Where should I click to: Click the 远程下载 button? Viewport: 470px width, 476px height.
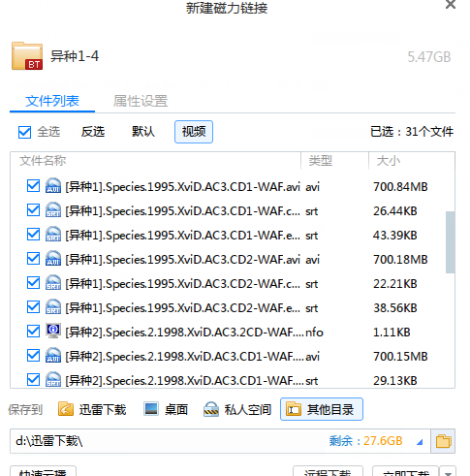tap(328, 471)
